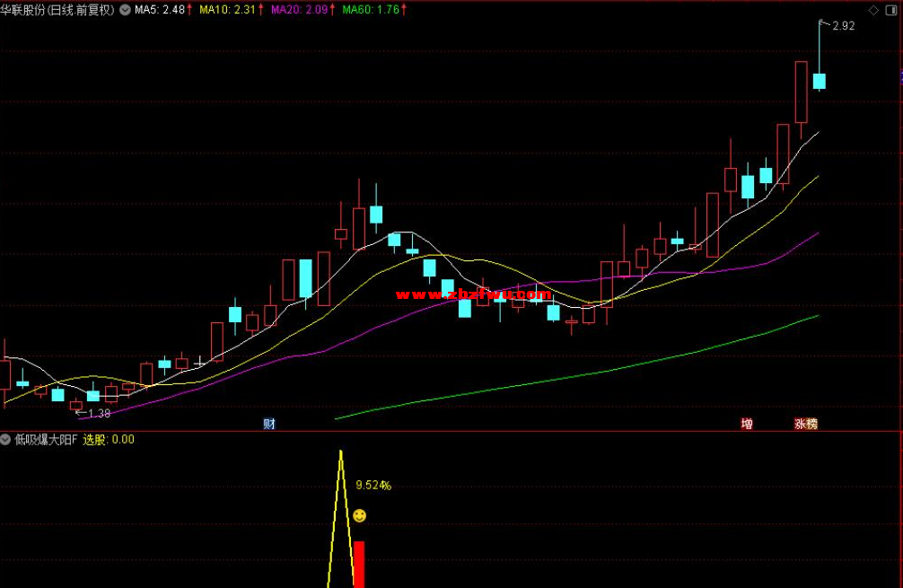The height and width of the screenshot is (588, 903).
Task: Open the 涨榜 ranking marker
Action: (x=806, y=424)
